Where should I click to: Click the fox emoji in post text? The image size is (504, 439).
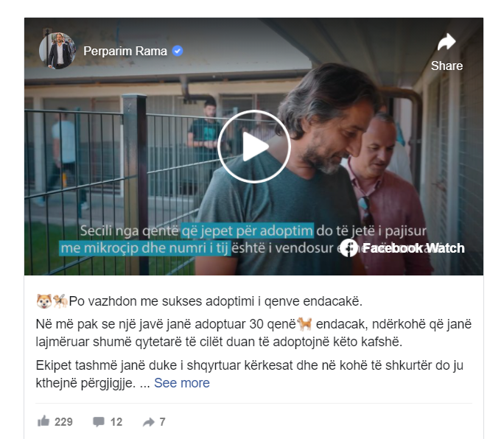(x=43, y=301)
